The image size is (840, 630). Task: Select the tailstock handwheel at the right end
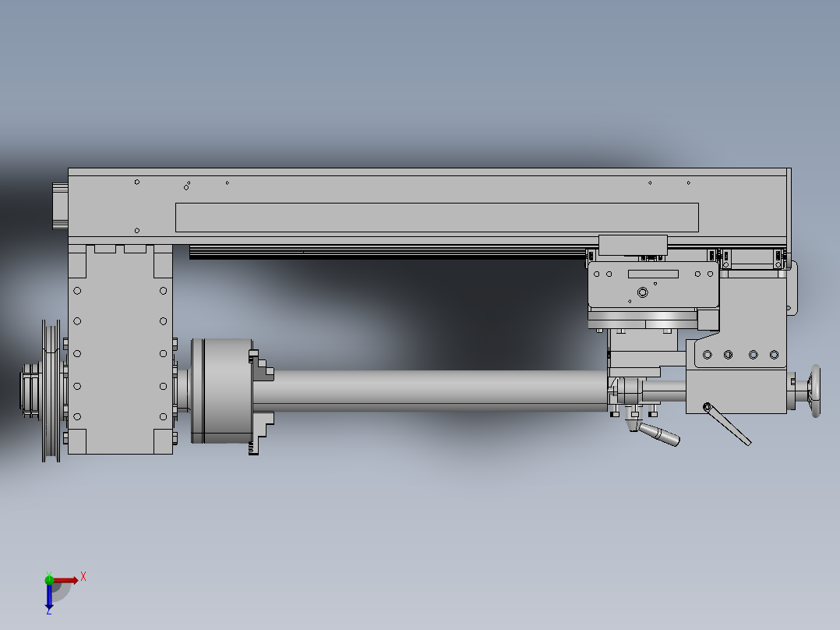[x=815, y=391]
